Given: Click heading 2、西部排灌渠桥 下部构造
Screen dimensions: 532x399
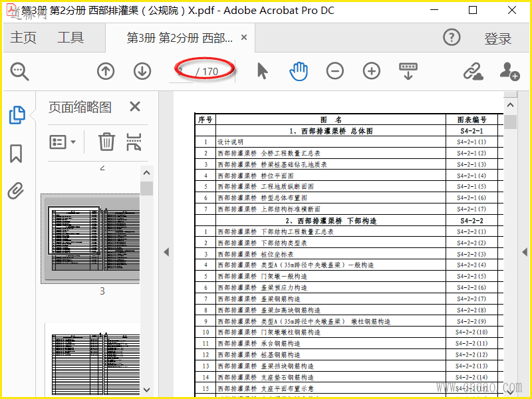Looking at the screenshot, I should click(331, 221).
